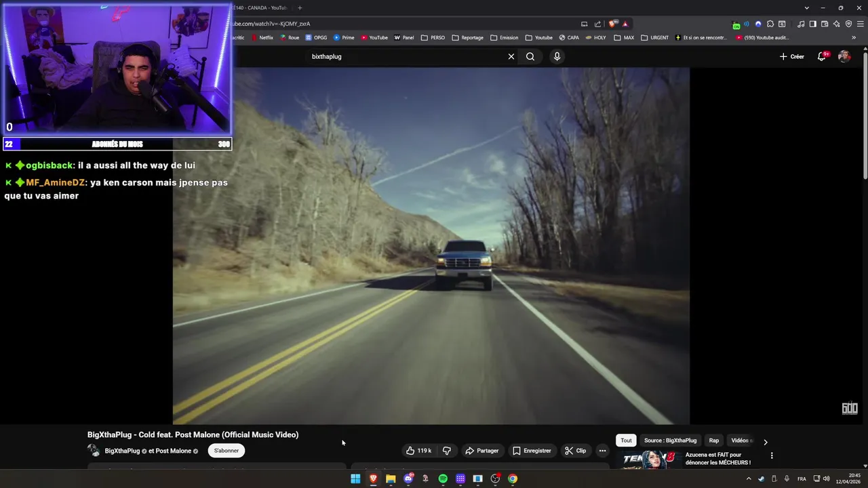
Task: Expand the URGENT bookmark folder
Action: pos(654,37)
